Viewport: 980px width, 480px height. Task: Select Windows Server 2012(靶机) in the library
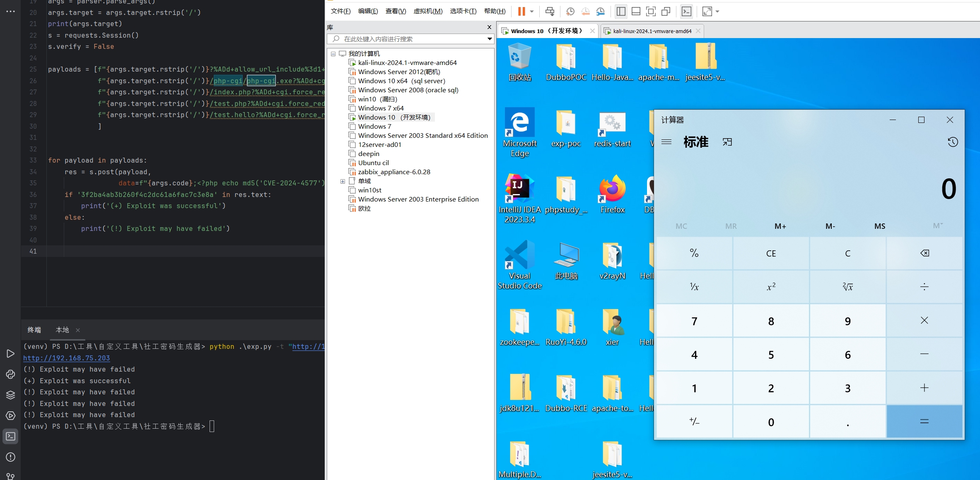399,72
